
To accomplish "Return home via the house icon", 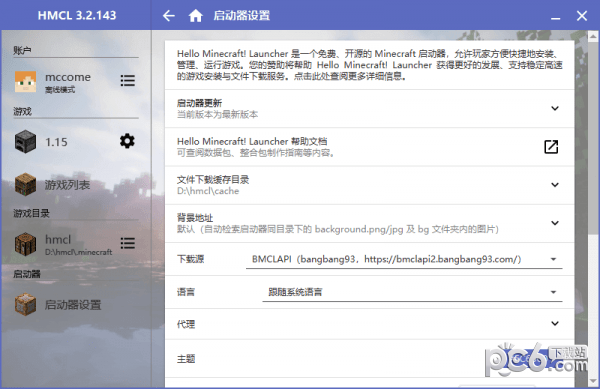I will point(196,16).
